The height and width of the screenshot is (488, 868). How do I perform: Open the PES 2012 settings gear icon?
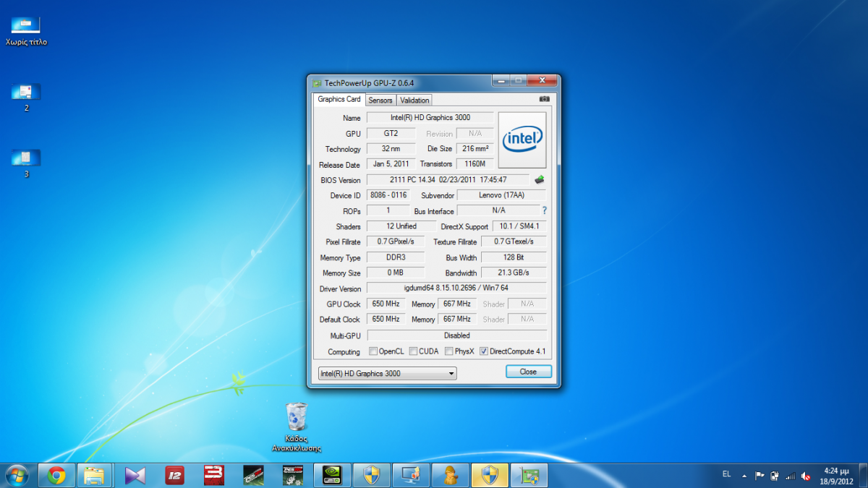(x=292, y=475)
